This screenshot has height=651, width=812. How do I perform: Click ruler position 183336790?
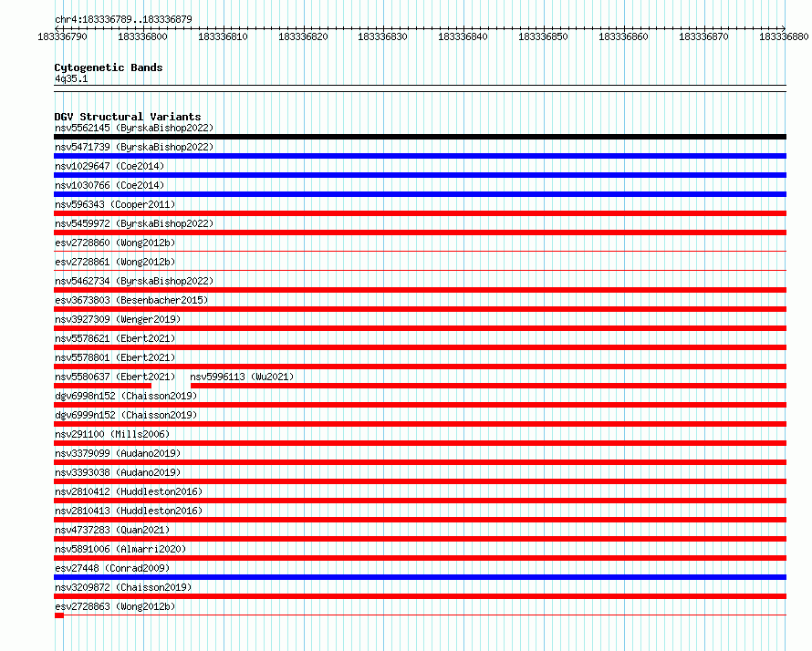click(63, 36)
